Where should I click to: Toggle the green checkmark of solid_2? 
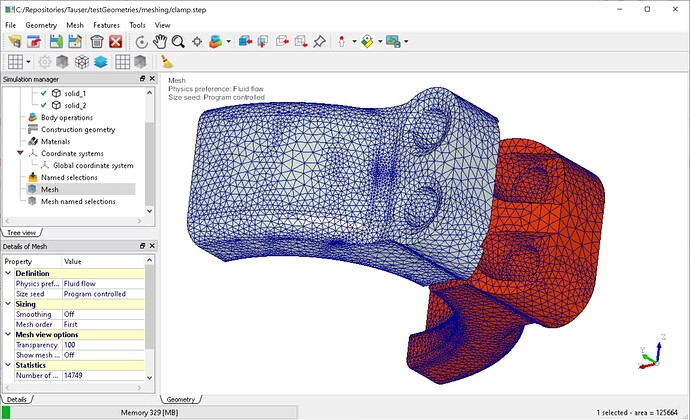point(44,105)
